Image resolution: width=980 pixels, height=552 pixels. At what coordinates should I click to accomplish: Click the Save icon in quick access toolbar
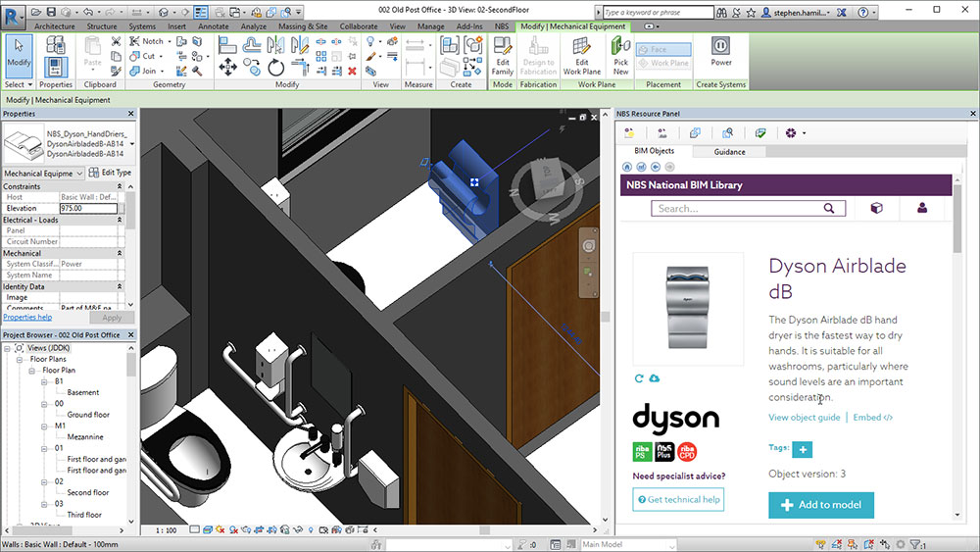[51, 12]
